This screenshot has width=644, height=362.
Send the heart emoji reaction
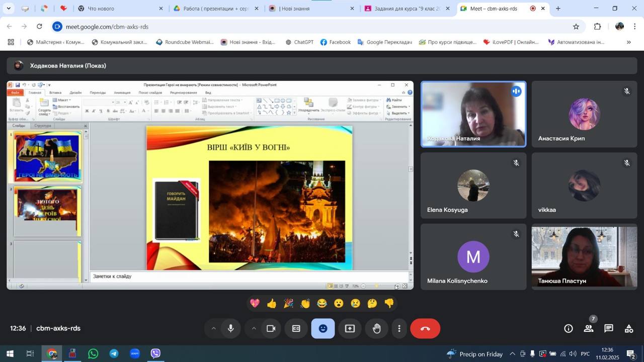(255, 303)
